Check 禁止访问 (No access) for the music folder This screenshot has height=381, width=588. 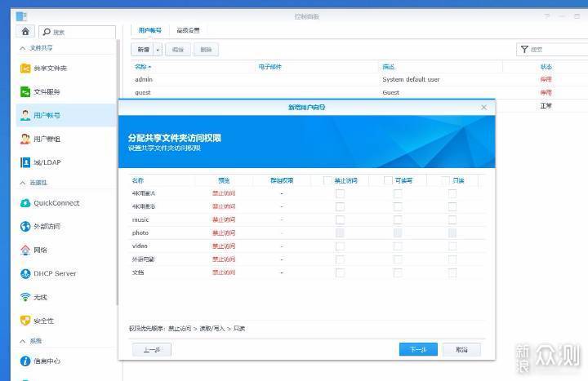point(340,219)
